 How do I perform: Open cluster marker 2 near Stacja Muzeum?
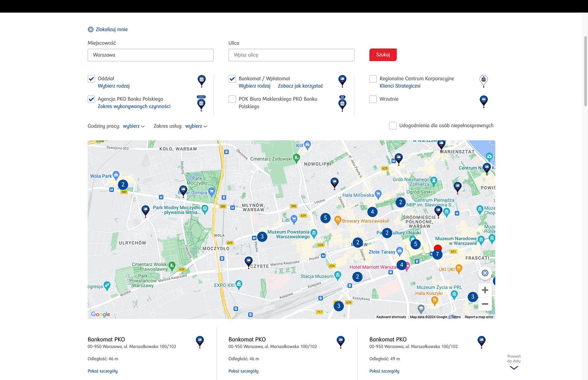tap(357, 277)
